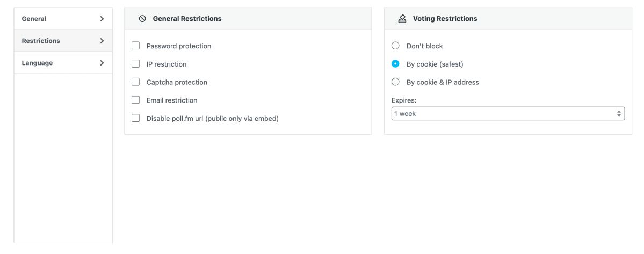Choose By cookie & IP address option
Screen dimensions: 644x254
(x=396, y=82)
